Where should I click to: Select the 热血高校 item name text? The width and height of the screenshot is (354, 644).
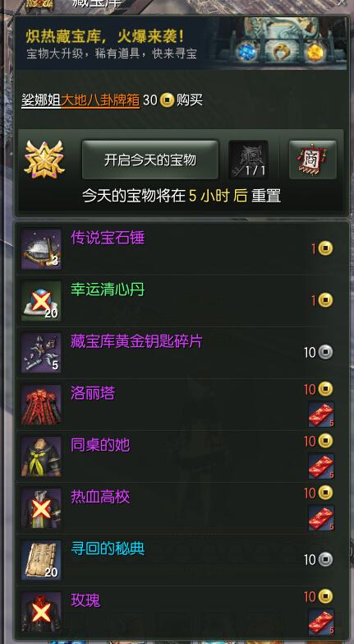[x=100, y=497]
